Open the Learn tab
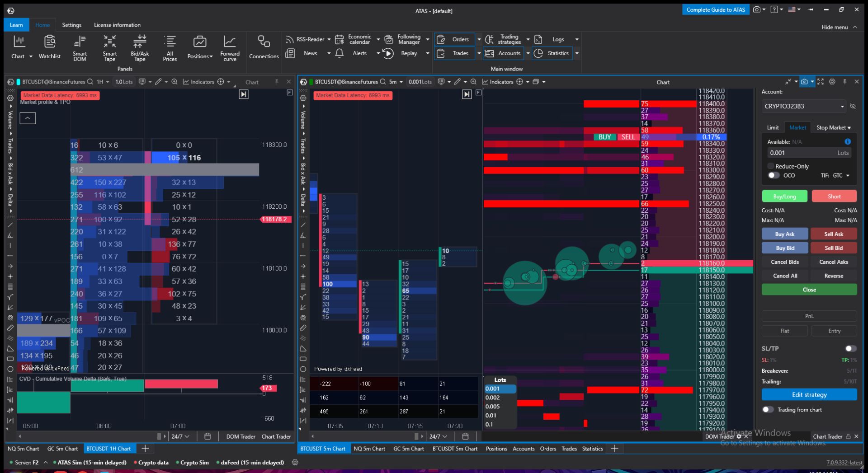868x473 pixels. point(16,25)
